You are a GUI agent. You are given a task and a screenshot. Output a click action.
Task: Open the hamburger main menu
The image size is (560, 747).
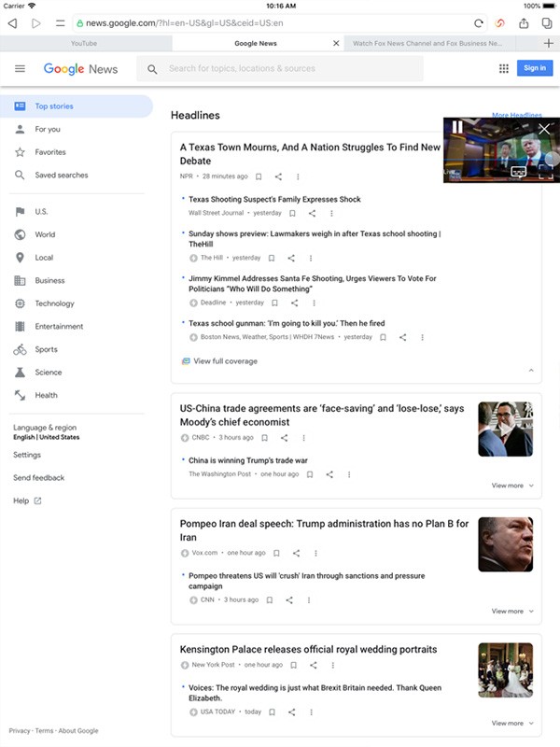[20, 68]
